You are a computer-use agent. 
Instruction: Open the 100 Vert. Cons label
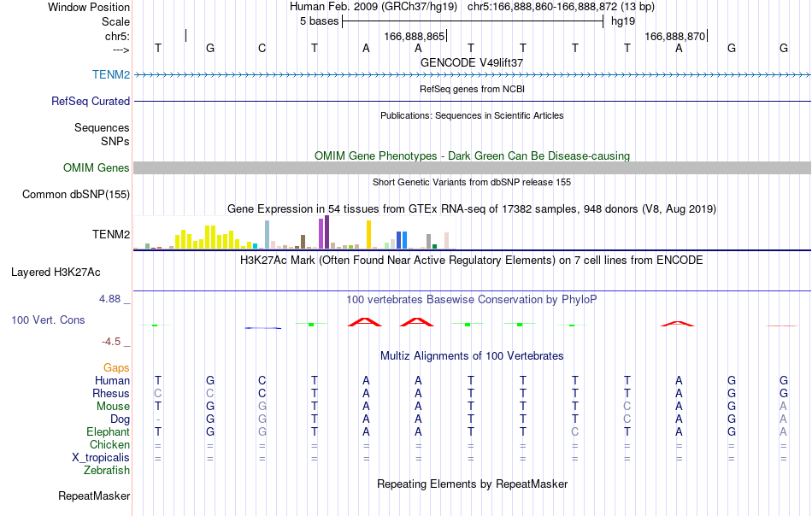pyautogui.click(x=48, y=320)
